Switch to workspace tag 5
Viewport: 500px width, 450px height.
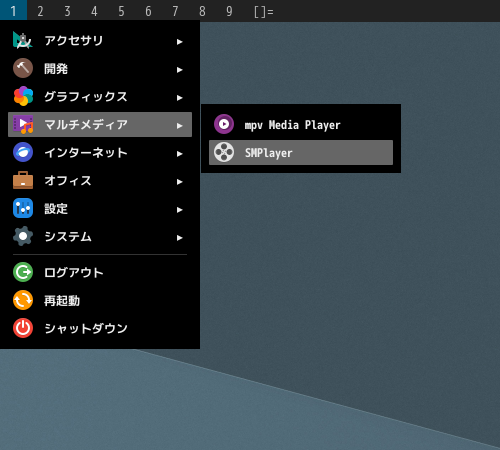(x=121, y=11)
